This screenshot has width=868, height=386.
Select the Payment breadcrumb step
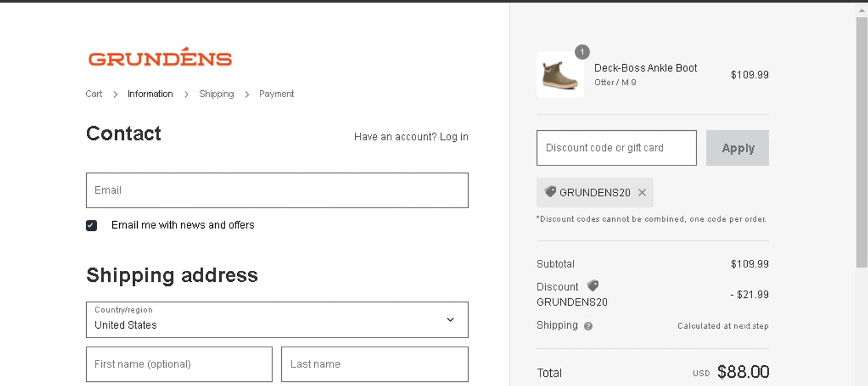pos(277,94)
